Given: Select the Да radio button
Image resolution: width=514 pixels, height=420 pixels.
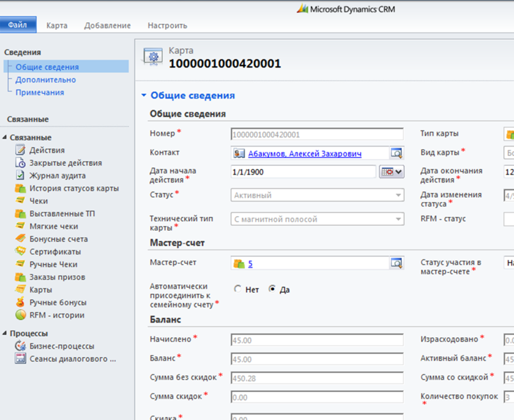Looking at the screenshot, I should click(272, 290).
